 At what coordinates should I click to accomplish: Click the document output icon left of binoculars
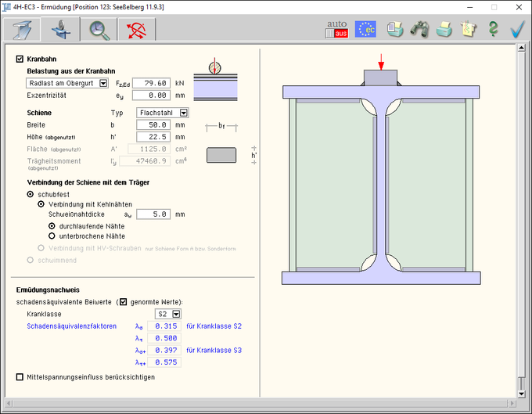point(396,29)
